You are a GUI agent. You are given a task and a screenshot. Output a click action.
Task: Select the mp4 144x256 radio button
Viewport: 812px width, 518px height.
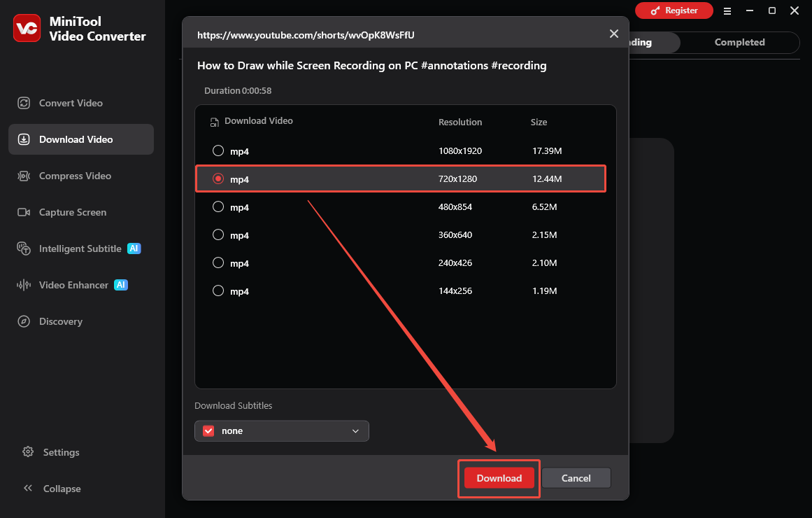click(218, 291)
